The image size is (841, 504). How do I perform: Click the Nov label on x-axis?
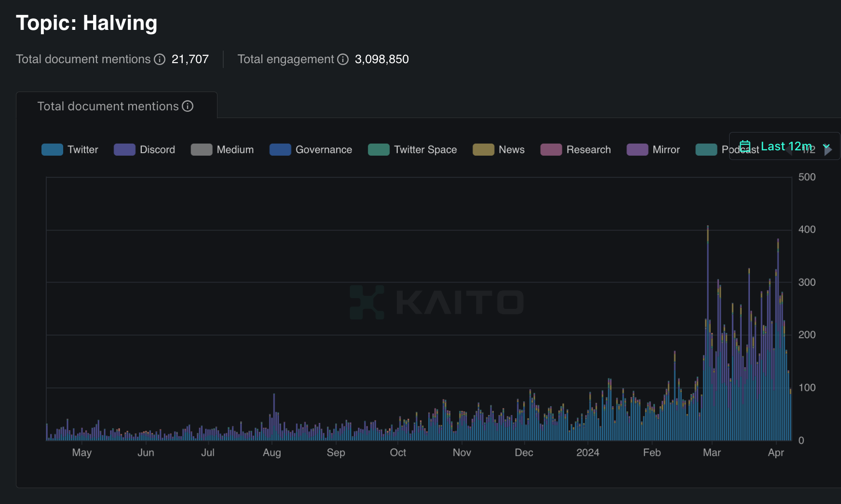(x=462, y=452)
